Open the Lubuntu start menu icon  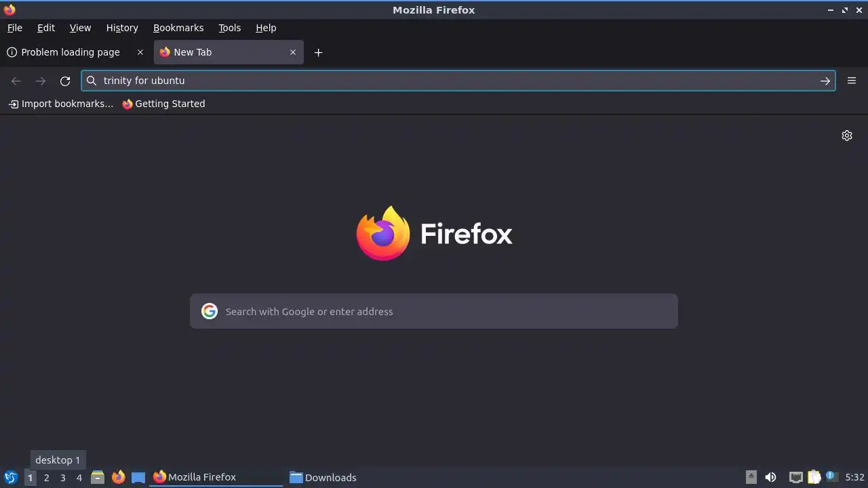point(10,477)
